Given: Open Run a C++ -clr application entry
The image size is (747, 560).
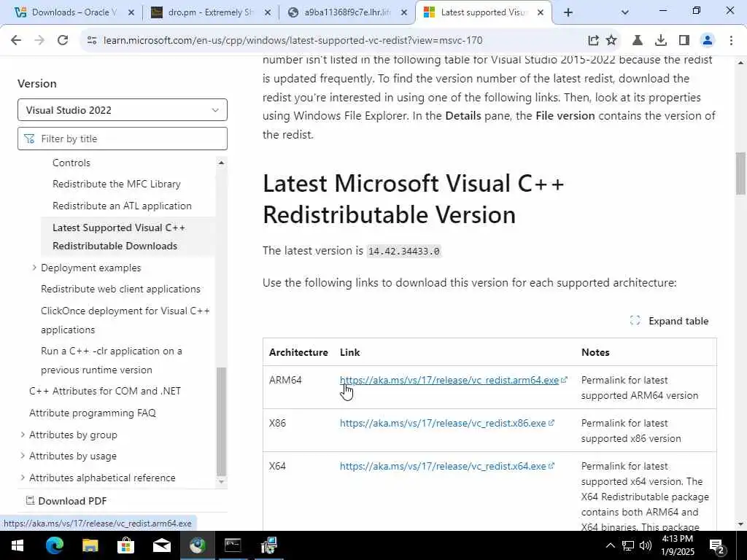Looking at the screenshot, I should [112, 360].
